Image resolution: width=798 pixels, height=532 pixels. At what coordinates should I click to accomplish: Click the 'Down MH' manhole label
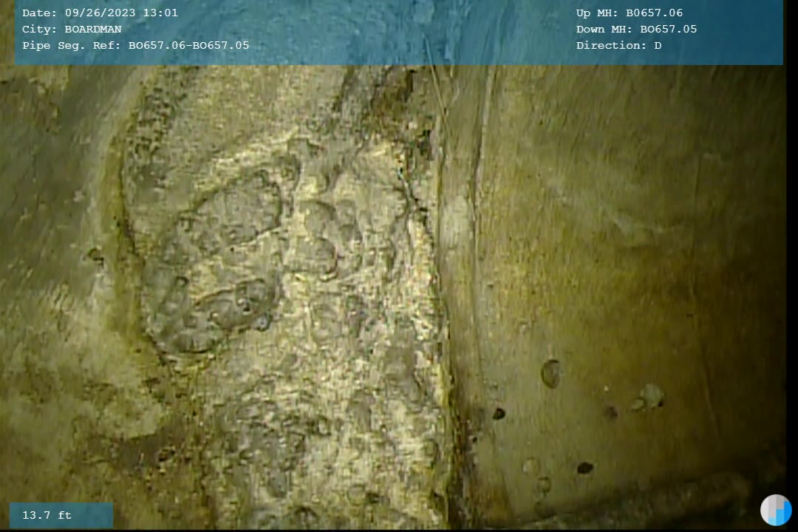coord(636,29)
